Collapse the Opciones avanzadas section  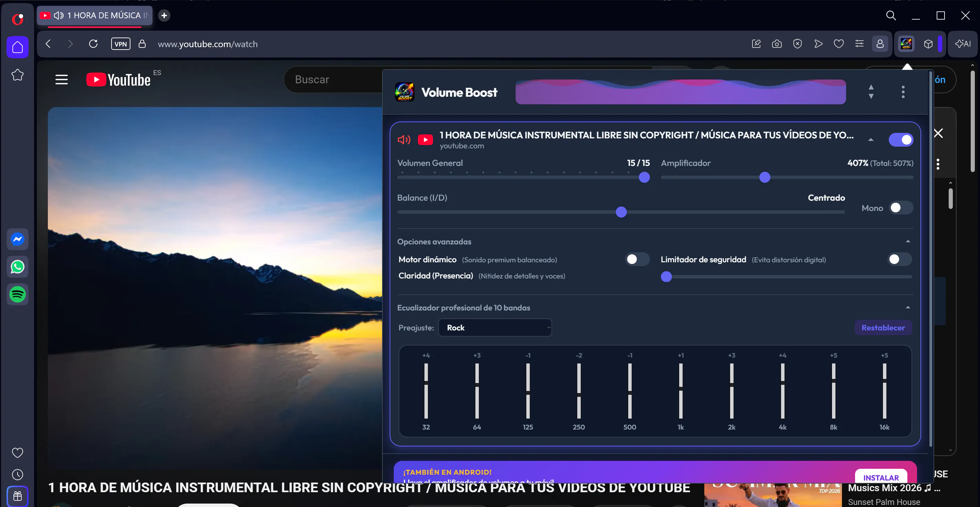coord(908,242)
